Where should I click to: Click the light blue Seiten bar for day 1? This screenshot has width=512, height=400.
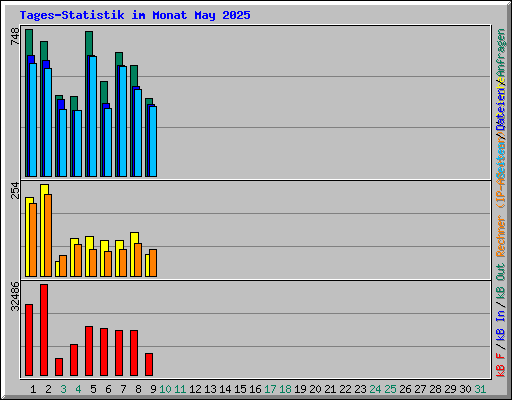point(33,120)
